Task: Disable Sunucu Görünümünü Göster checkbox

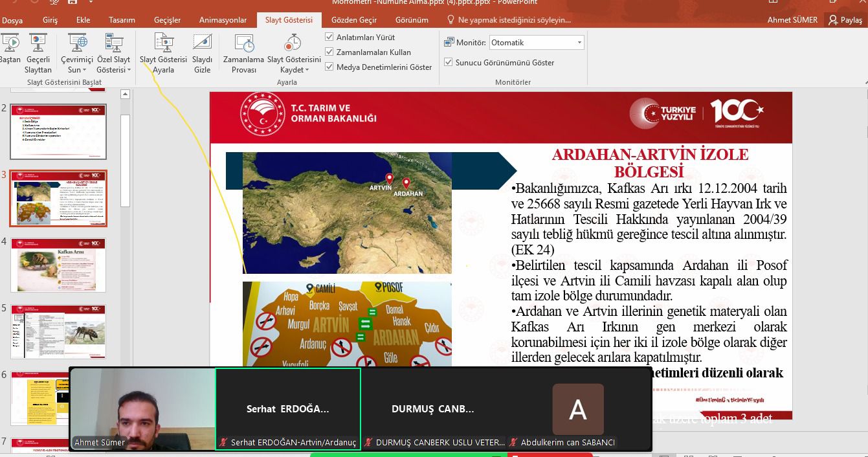Action: click(x=449, y=63)
